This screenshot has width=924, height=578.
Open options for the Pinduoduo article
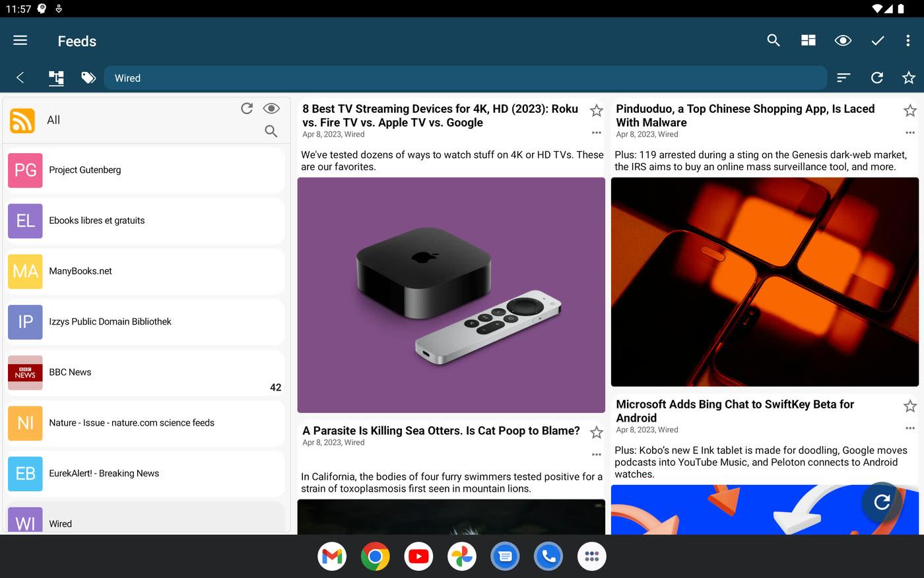(910, 133)
